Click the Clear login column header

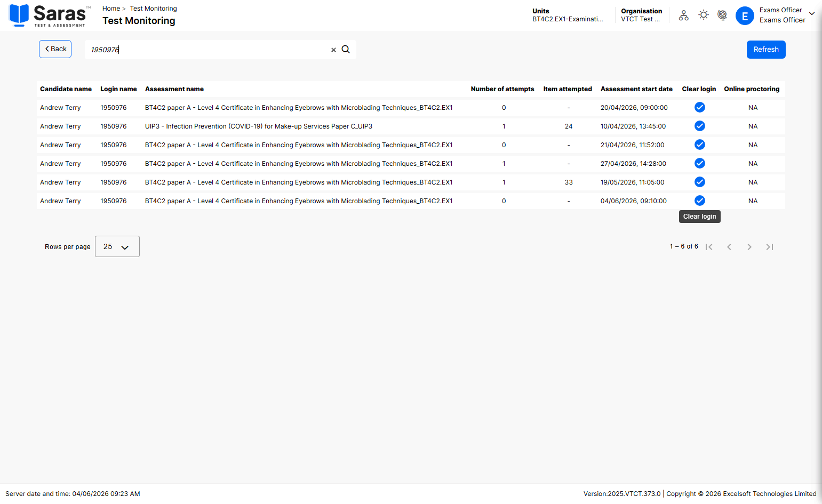pyautogui.click(x=699, y=89)
